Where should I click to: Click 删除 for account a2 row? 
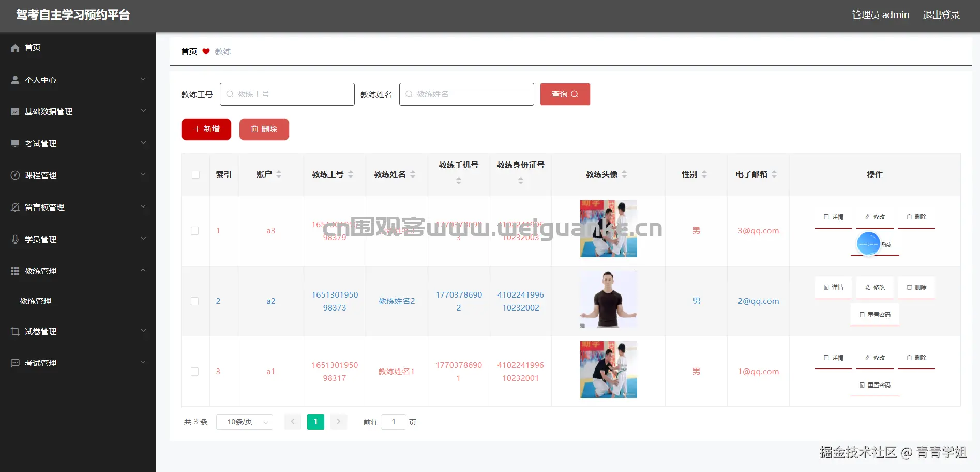pos(916,288)
